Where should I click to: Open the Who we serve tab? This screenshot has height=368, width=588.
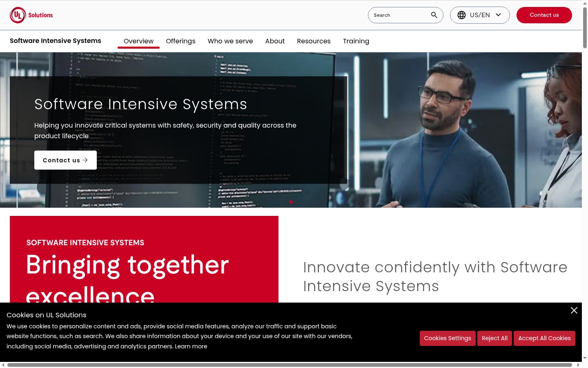pyautogui.click(x=230, y=41)
